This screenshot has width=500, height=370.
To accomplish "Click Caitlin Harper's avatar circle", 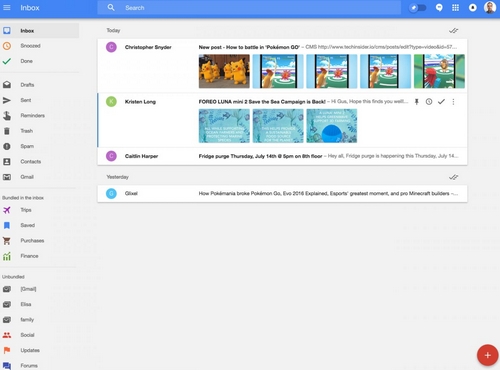I will tap(111, 156).
